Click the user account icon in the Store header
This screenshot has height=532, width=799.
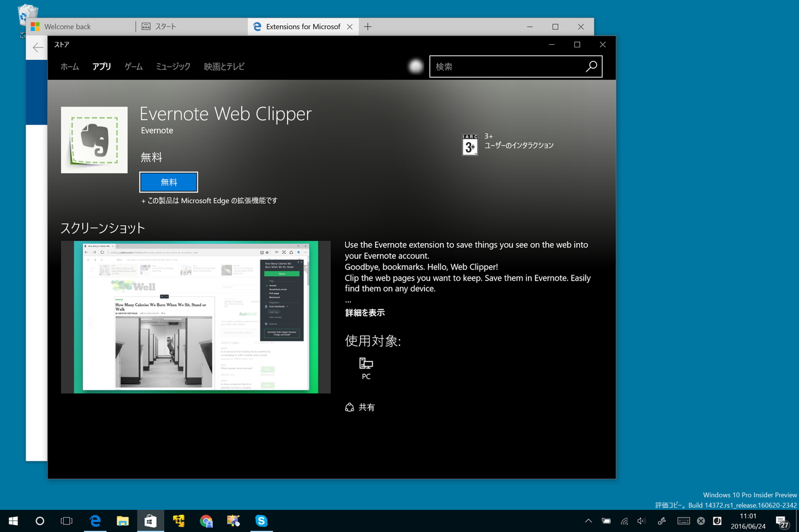coord(416,65)
